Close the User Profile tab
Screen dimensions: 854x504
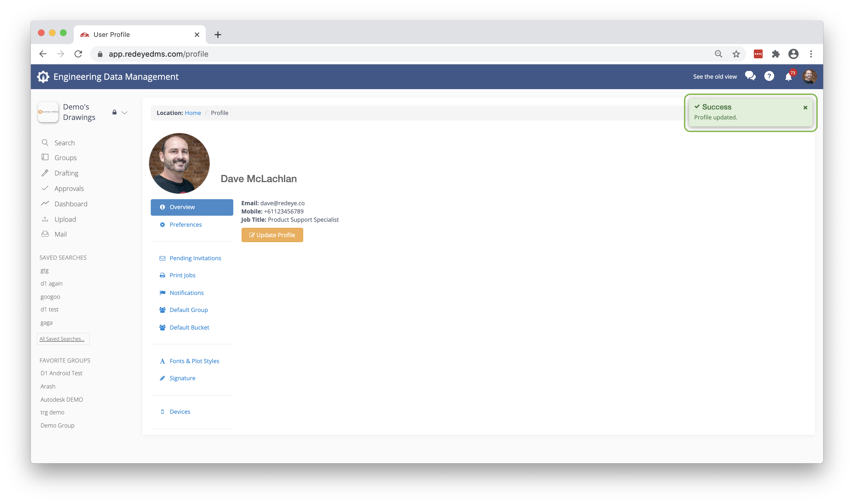point(197,35)
